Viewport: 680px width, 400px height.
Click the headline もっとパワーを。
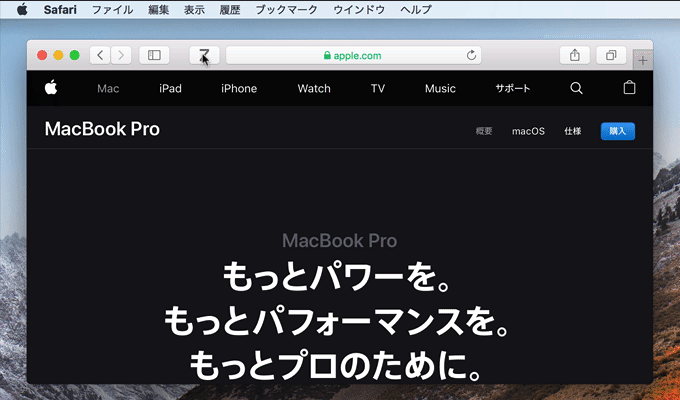(x=337, y=277)
